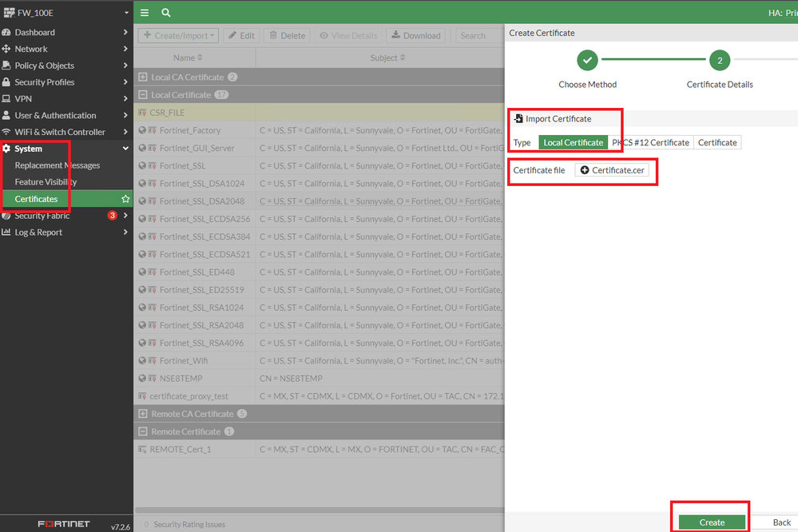Click the Edit toolbar button

(242, 36)
